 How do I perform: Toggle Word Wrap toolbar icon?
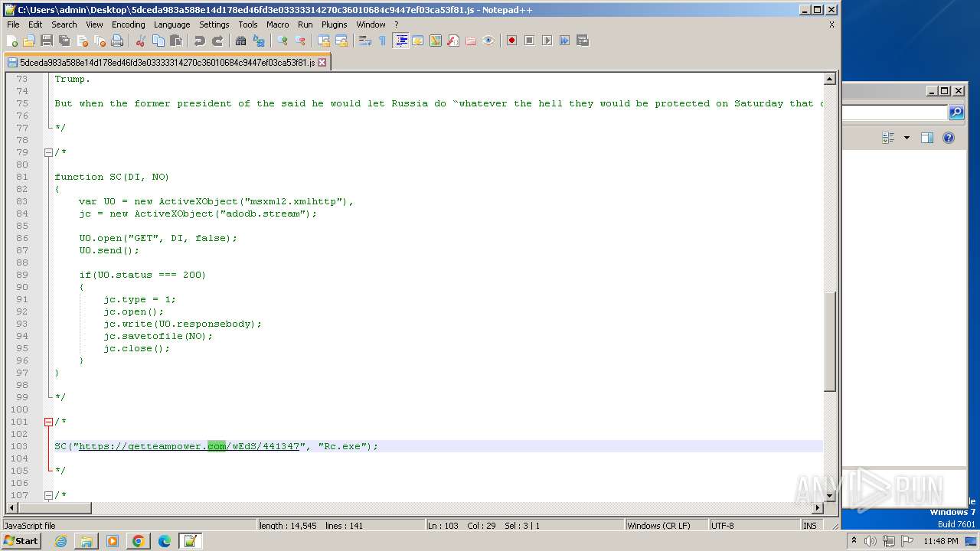click(x=365, y=41)
